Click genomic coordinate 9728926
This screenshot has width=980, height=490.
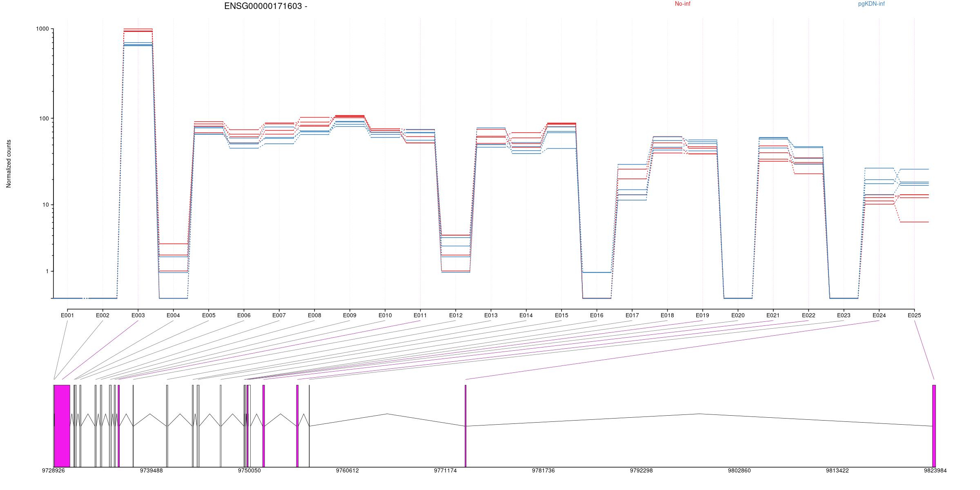pos(53,470)
